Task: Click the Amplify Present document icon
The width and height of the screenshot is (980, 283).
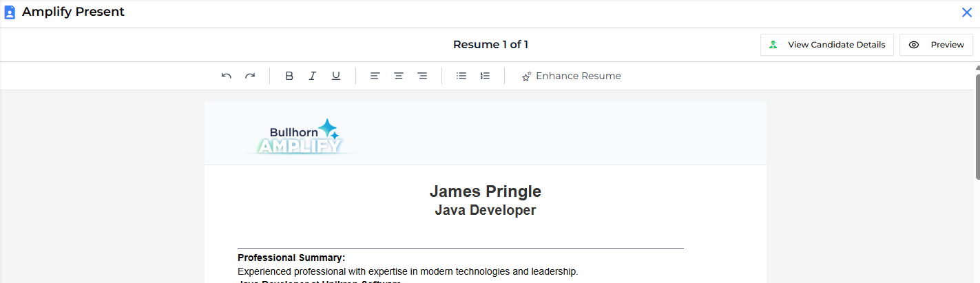Action: tap(10, 12)
